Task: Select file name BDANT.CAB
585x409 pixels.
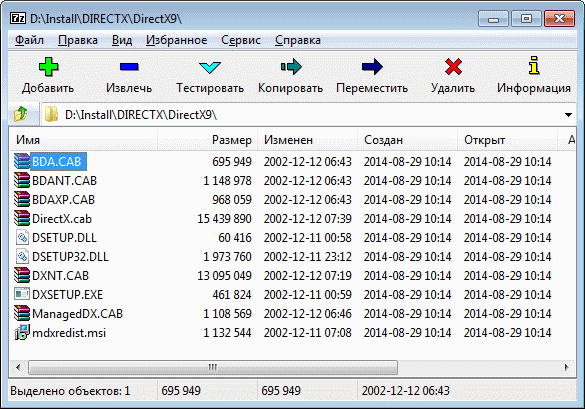Action: click(x=65, y=181)
